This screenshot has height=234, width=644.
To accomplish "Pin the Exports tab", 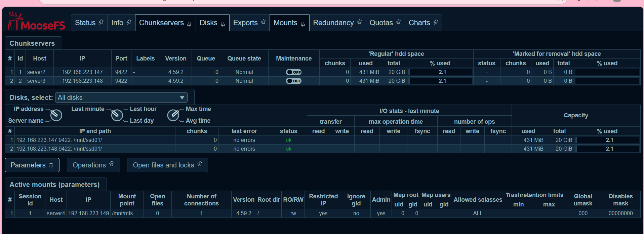I will [x=263, y=22].
